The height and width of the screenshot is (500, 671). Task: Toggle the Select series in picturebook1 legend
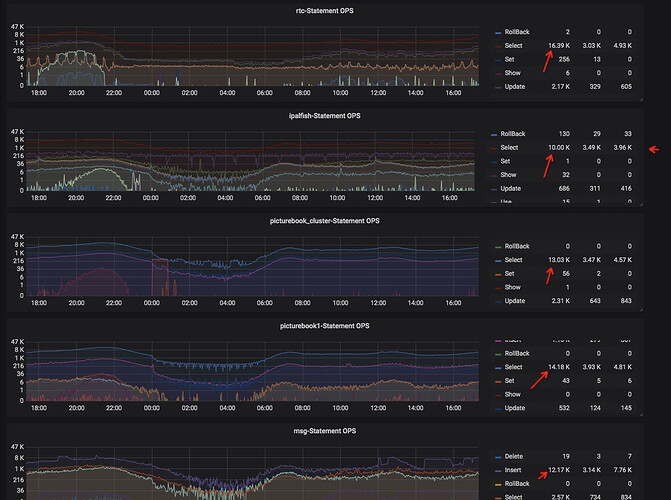point(513,367)
